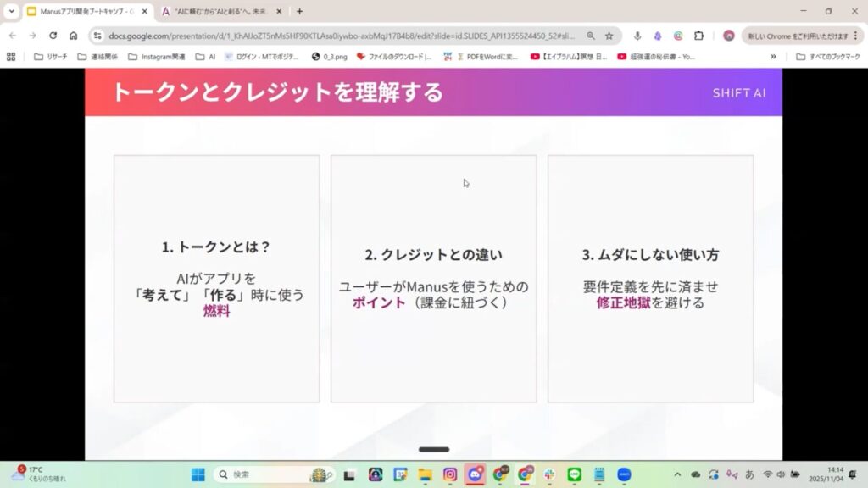
Task: Click the microphone icon in the toolbar
Action: tap(637, 36)
